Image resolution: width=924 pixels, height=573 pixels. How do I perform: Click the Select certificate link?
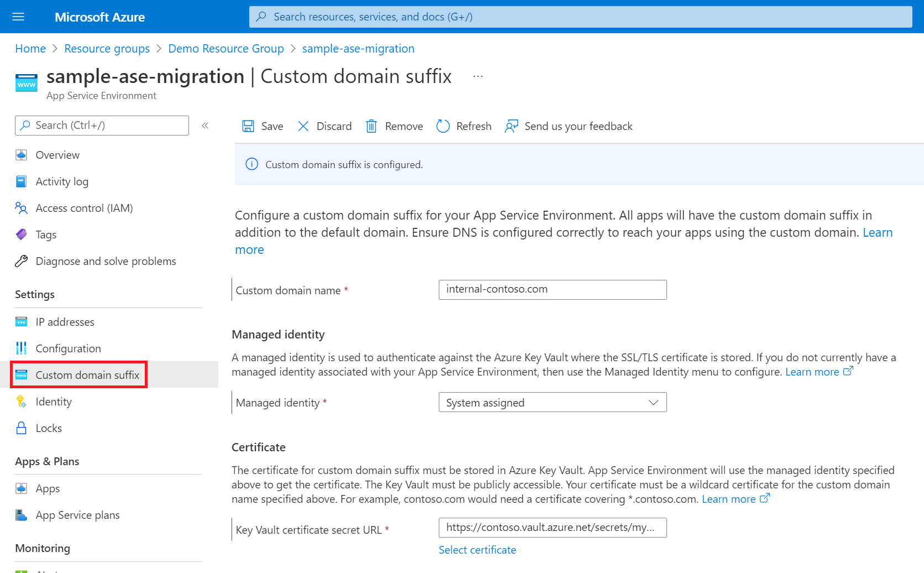pos(477,550)
